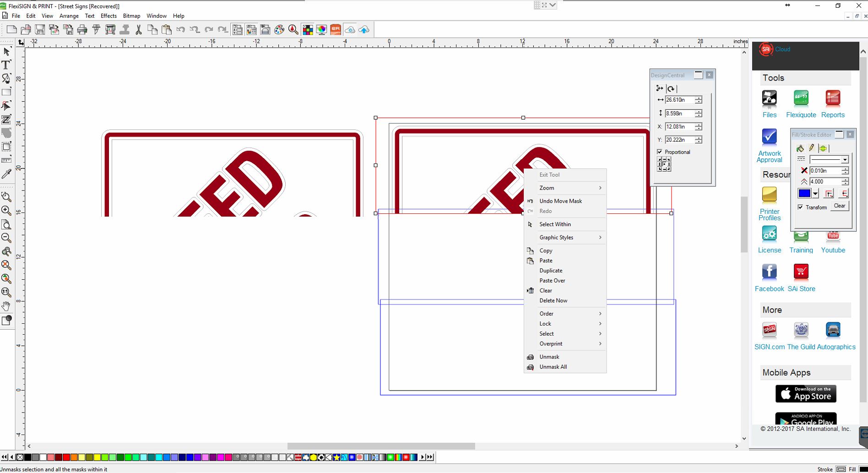Click the Open file toolbar icon
Viewport: 868px width, 473px height.
[x=26, y=30]
